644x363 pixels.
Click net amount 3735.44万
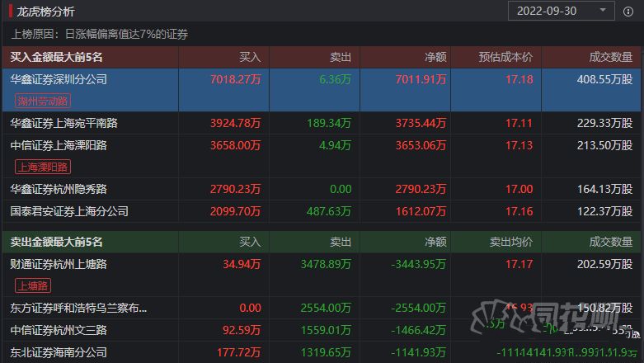tap(421, 123)
